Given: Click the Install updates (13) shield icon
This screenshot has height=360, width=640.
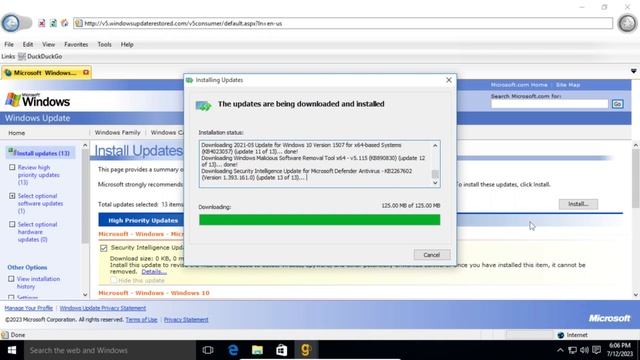Looking at the screenshot, I should (11, 152).
